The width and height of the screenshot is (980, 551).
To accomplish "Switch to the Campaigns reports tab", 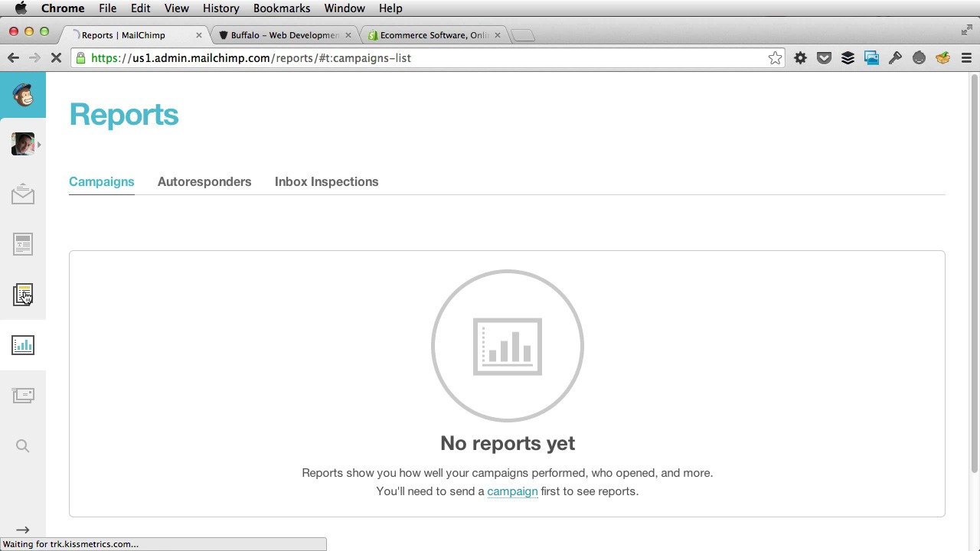I will point(101,181).
